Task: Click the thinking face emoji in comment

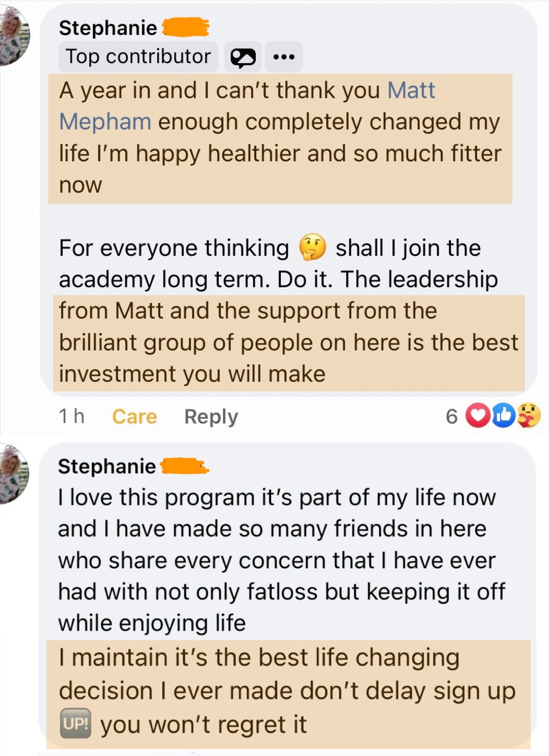Action: (x=312, y=248)
